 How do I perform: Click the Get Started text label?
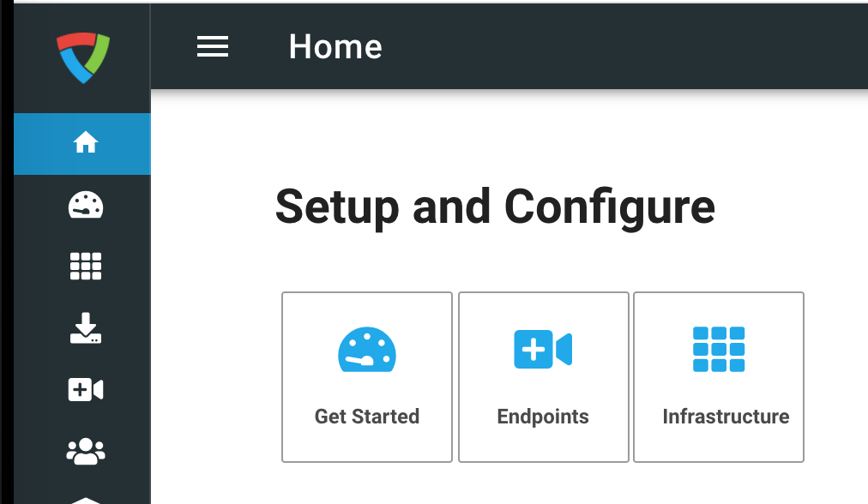pos(367,417)
